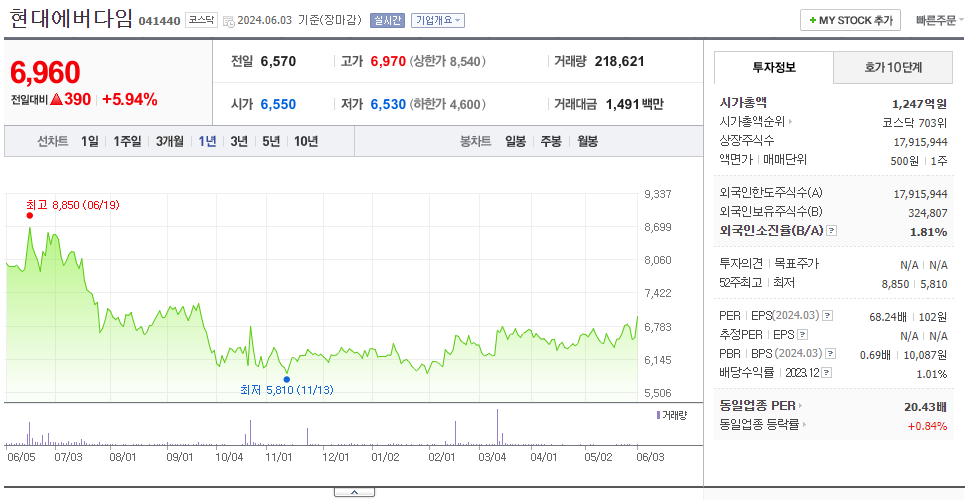Image resolution: width=968 pixels, height=500 pixels.
Task: Click the 실시간 badge button
Action: (387, 20)
